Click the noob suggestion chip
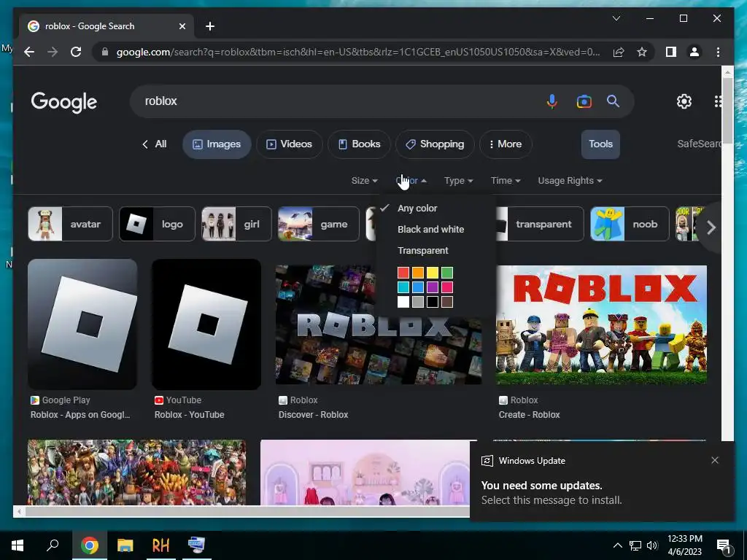747x560 pixels. click(x=630, y=224)
